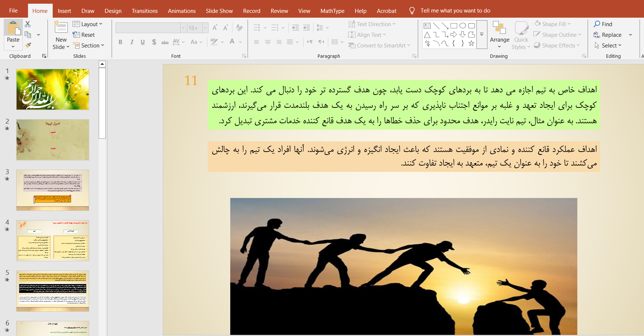This screenshot has height=336, width=644.
Task: Toggle Underline formatting
Action: (143, 42)
